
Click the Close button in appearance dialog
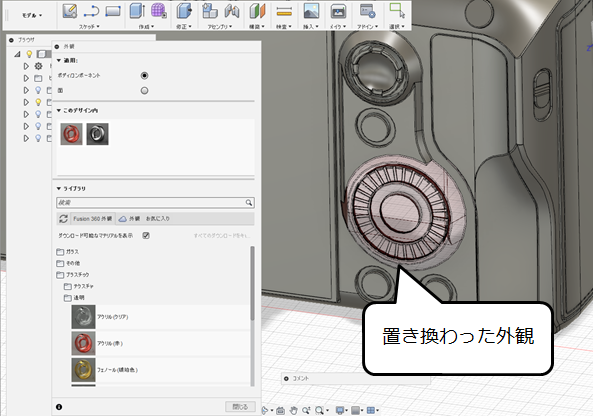click(x=240, y=407)
